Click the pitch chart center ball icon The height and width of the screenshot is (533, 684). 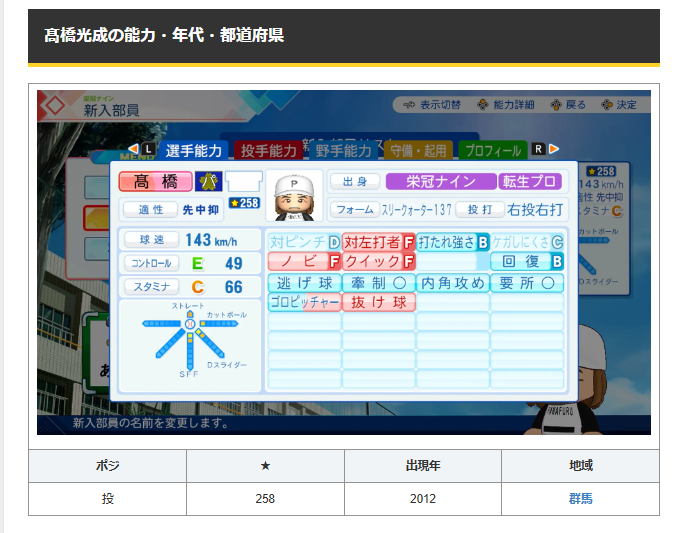190,324
